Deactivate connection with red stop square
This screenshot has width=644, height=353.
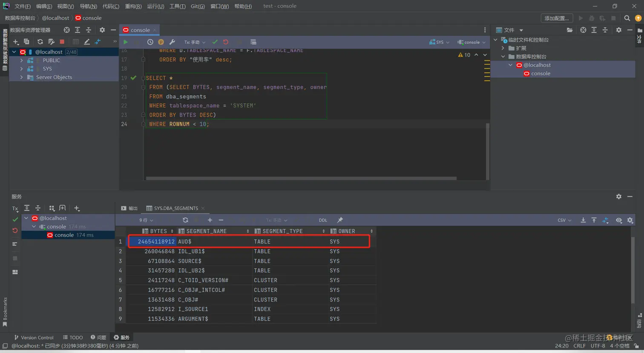click(62, 42)
